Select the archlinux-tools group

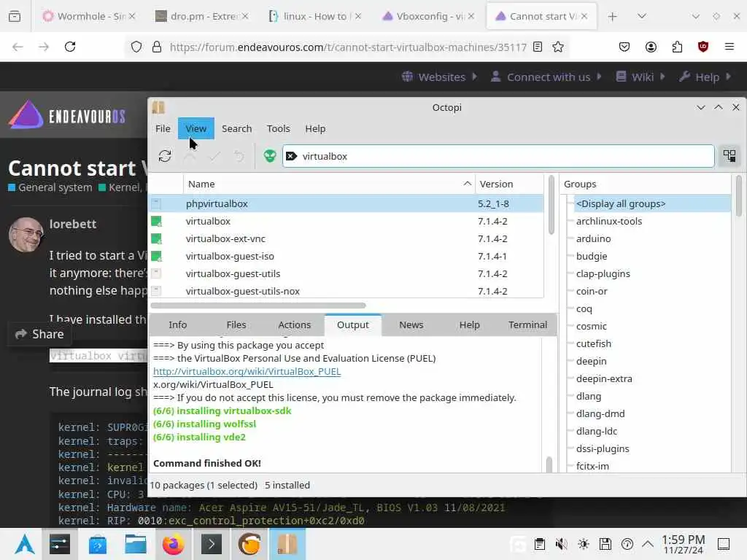point(609,221)
